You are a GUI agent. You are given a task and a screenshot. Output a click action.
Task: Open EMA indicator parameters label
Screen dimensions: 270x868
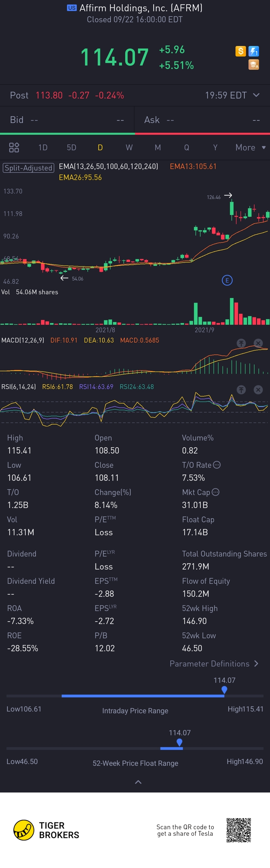click(108, 166)
